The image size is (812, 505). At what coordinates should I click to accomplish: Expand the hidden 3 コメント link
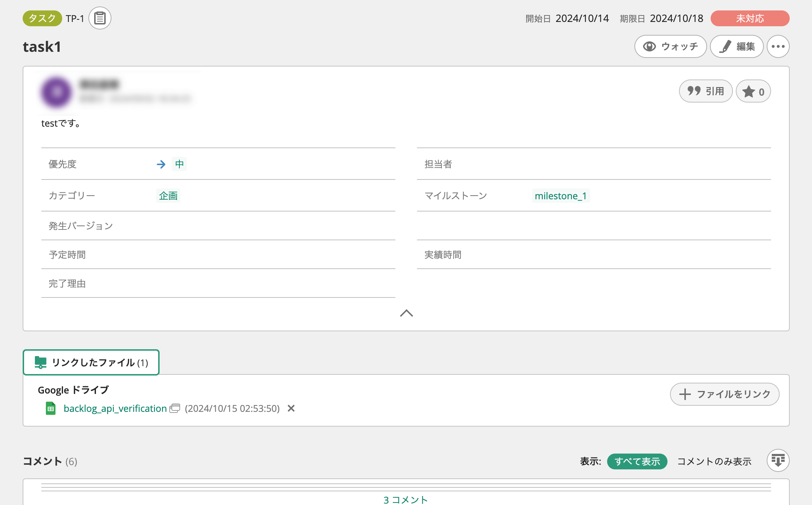(405, 500)
